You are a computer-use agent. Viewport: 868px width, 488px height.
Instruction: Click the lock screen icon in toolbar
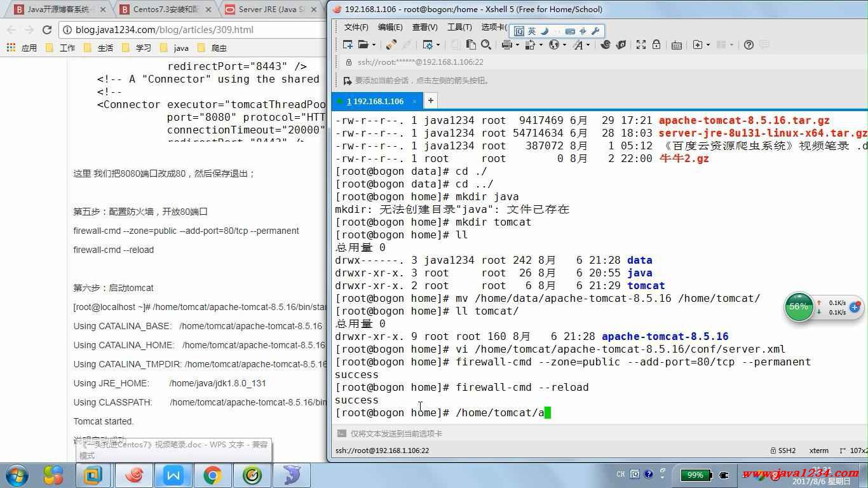coord(656,44)
